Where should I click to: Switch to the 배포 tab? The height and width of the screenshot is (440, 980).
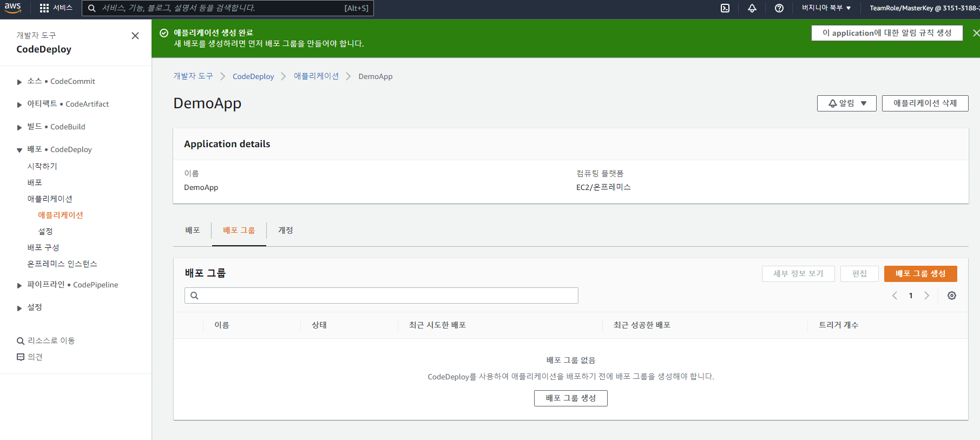(x=193, y=231)
